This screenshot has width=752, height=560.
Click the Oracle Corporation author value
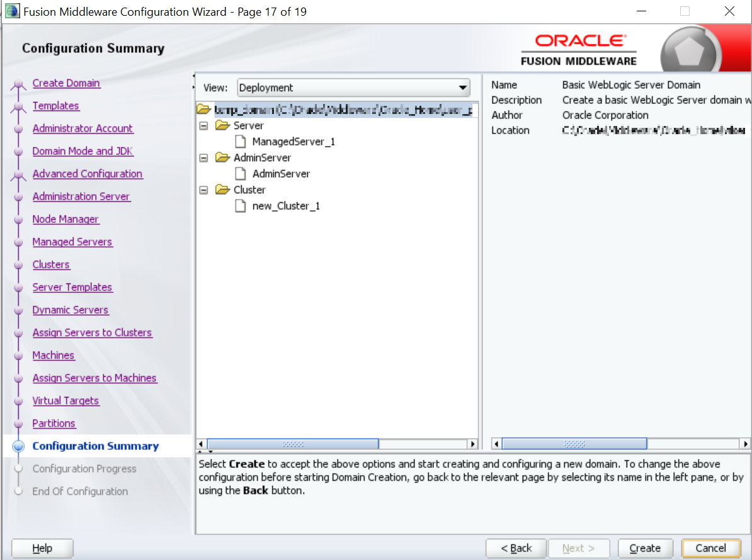click(x=605, y=115)
